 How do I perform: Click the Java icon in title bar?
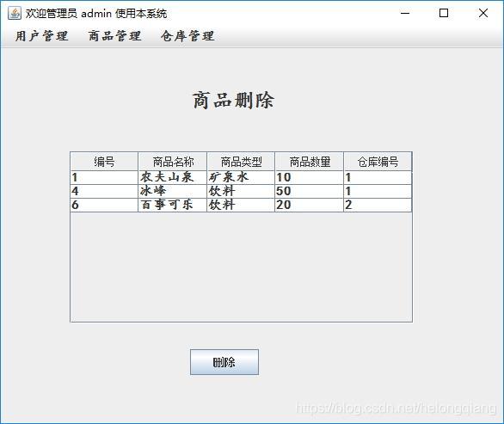[x=15, y=13]
